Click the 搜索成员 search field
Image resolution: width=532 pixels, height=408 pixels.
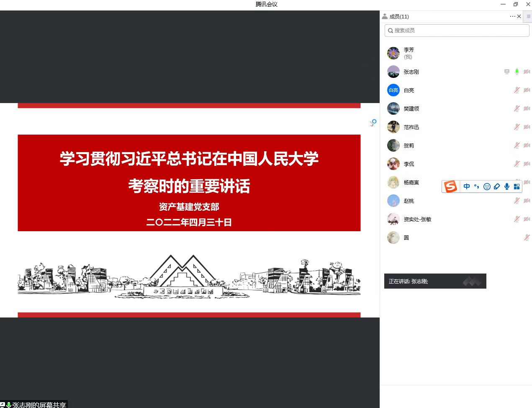pos(457,31)
